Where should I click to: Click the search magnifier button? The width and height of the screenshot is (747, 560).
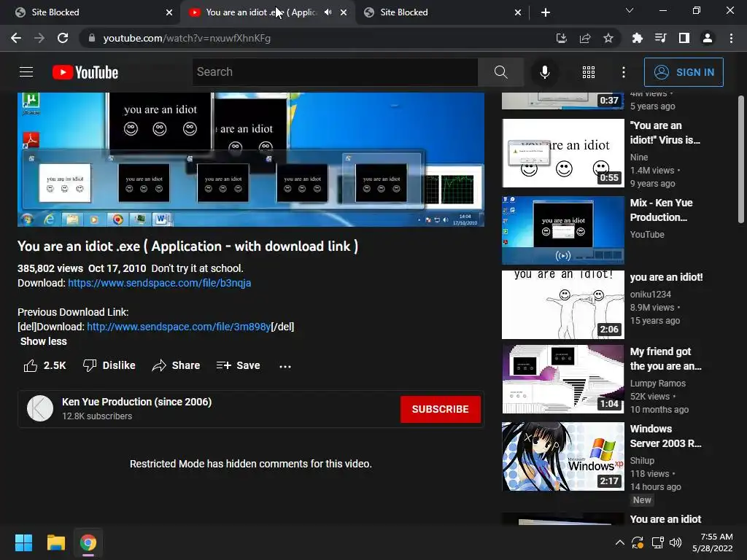500,72
